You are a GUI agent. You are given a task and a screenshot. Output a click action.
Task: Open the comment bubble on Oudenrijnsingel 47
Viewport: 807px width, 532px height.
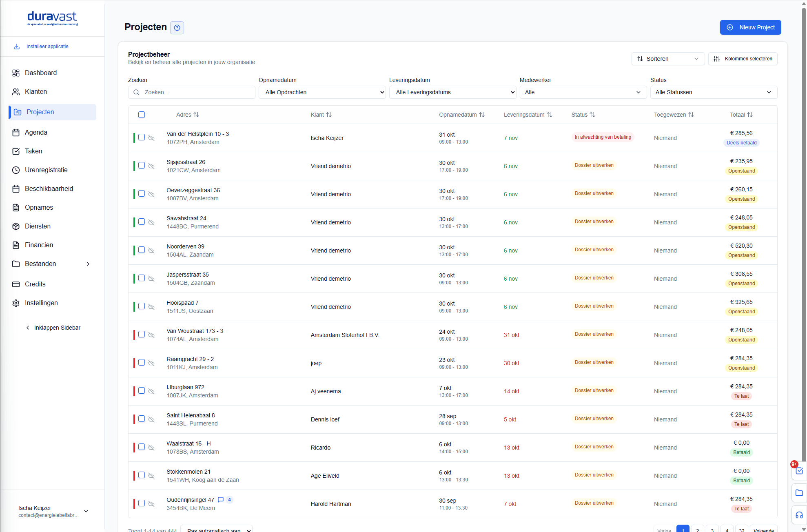pos(221,499)
